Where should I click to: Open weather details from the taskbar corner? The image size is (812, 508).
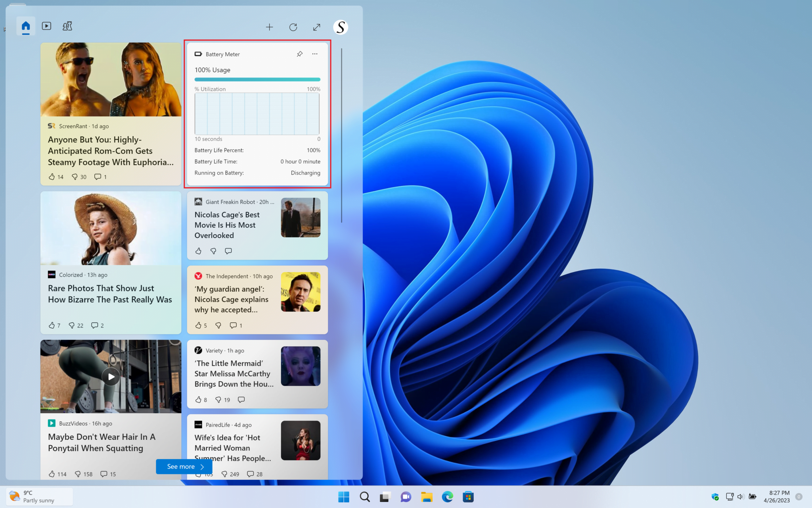coord(38,496)
